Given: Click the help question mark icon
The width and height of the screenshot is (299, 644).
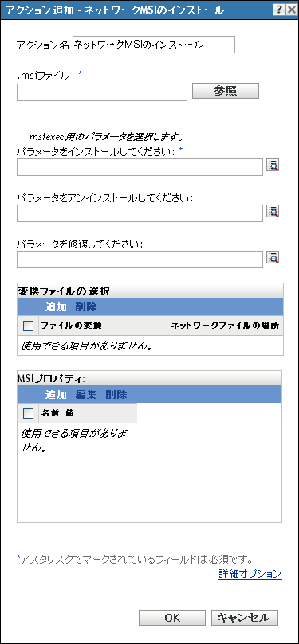Looking at the screenshot, I should pyautogui.click(x=280, y=8).
